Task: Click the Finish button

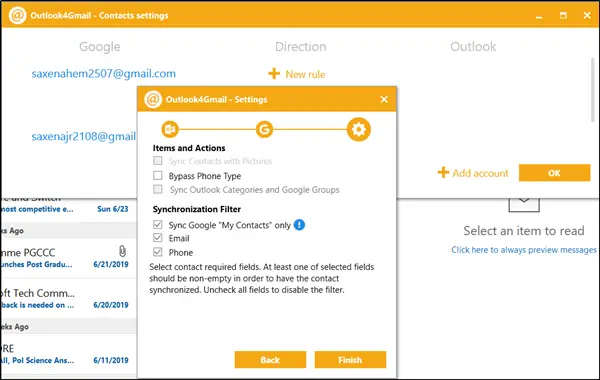Action: point(350,360)
